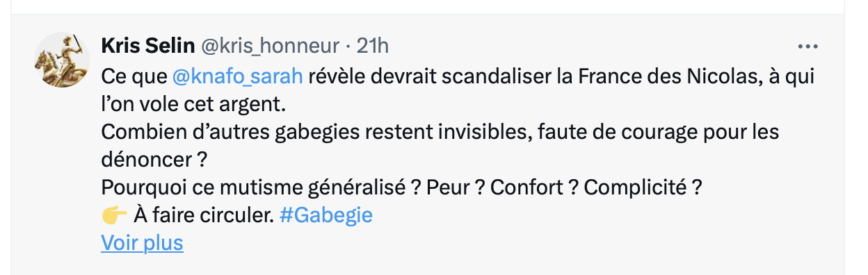Follow the @knafo_sarah mention link
The height and width of the screenshot is (275, 868).
(x=237, y=76)
